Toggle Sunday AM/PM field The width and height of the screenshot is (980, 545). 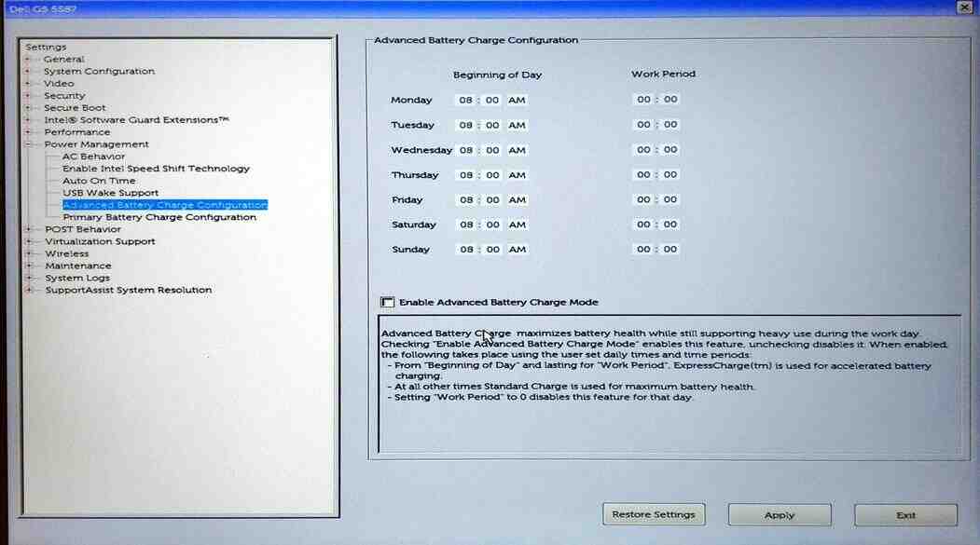(x=517, y=249)
